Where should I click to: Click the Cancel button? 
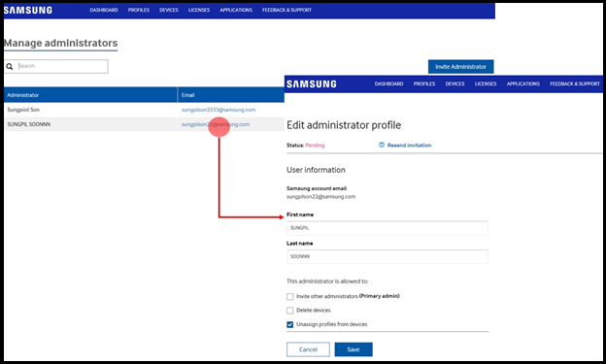click(308, 349)
